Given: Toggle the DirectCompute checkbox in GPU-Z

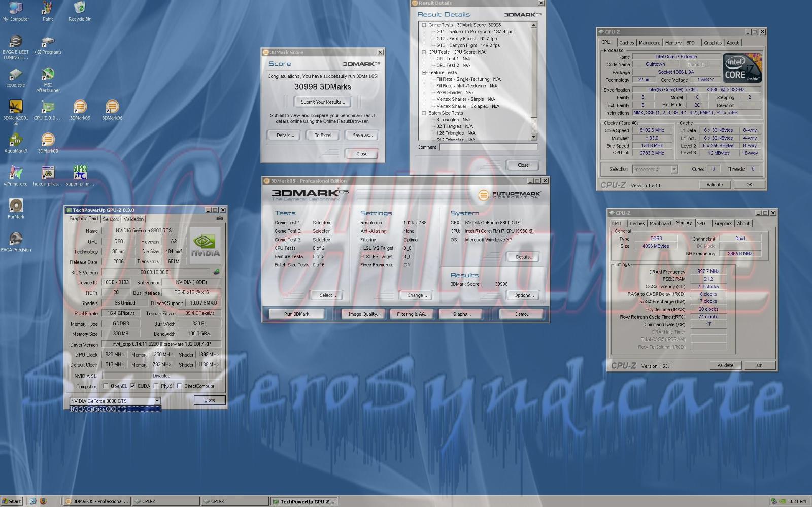Looking at the screenshot, I should pyautogui.click(x=179, y=386).
